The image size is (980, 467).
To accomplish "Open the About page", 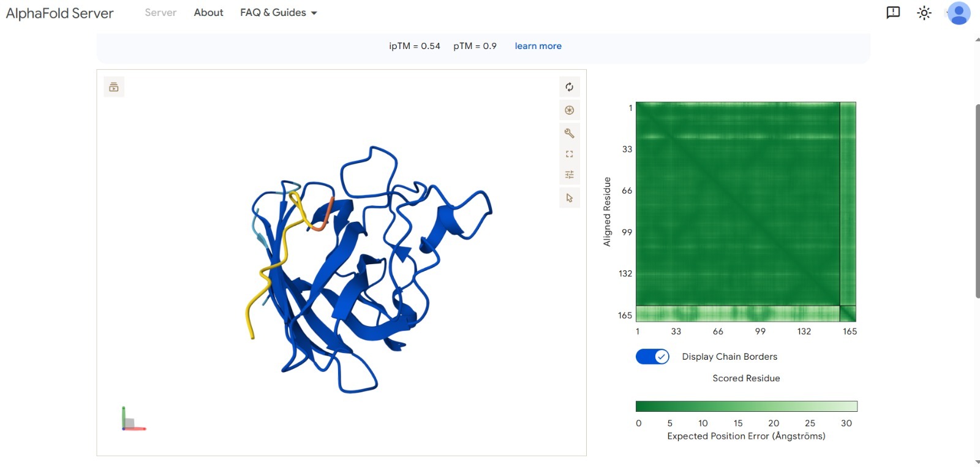I will pos(208,12).
